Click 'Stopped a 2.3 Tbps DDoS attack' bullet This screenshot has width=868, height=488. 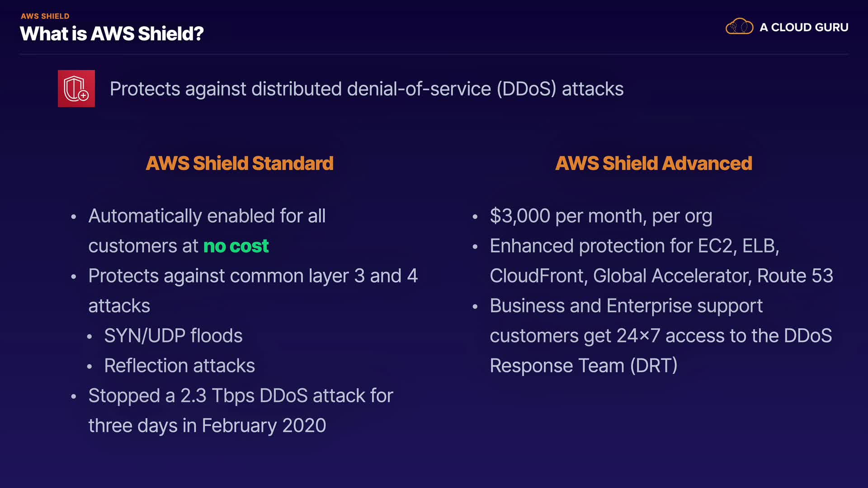click(241, 396)
